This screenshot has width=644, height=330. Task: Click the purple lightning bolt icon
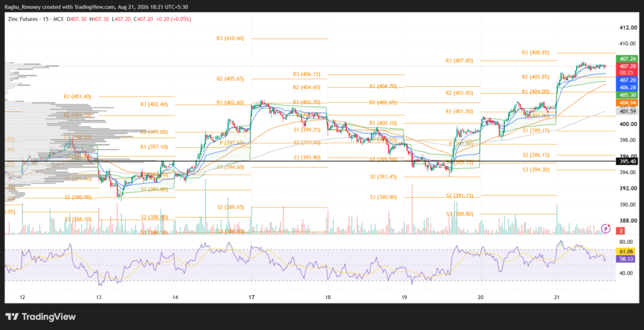point(606,229)
